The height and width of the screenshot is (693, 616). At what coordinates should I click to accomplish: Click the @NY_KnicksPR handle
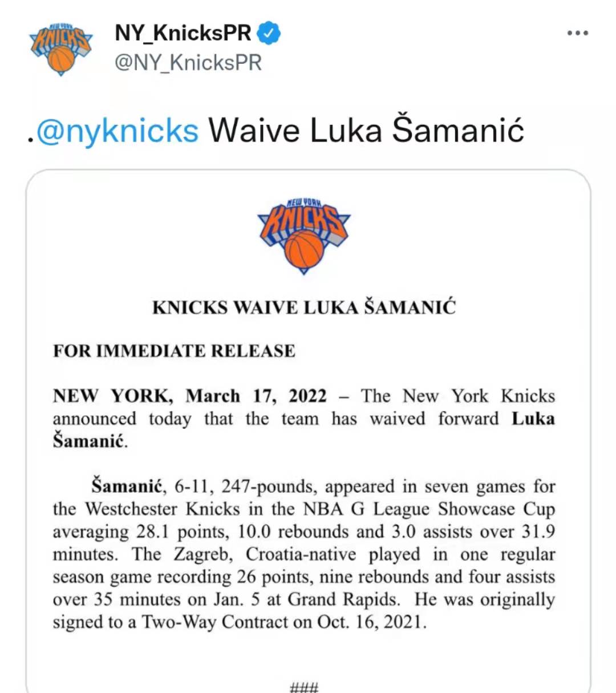188,63
